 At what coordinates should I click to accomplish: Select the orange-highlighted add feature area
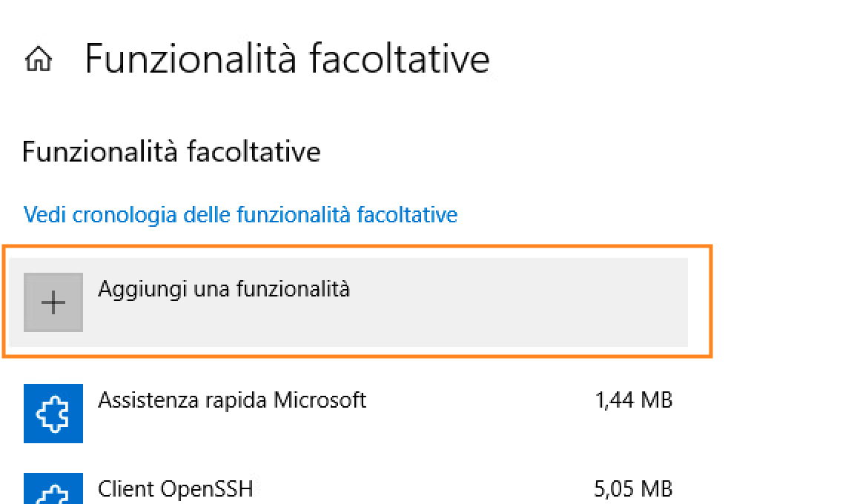click(356, 301)
